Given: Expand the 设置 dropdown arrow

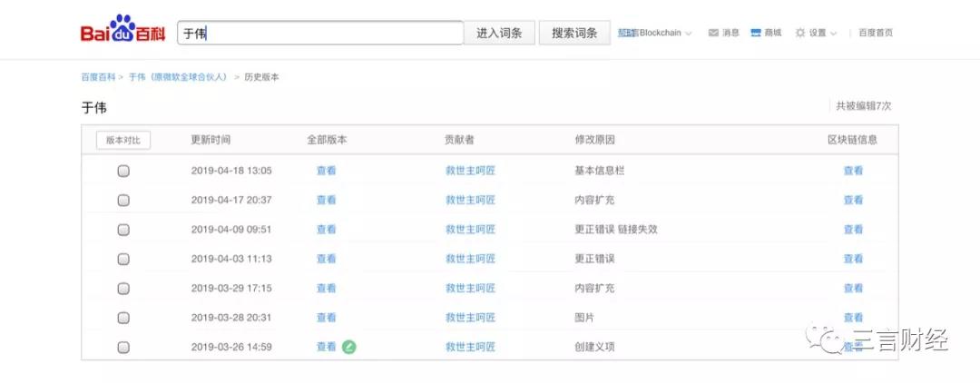Looking at the screenshot, I should click(x=833, y=34).
